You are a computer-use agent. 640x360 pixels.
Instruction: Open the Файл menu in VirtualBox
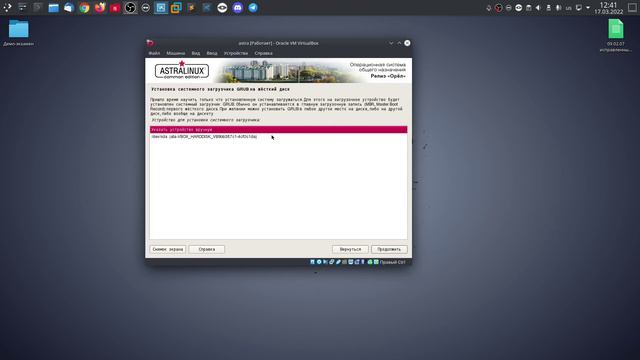point(154,53)
